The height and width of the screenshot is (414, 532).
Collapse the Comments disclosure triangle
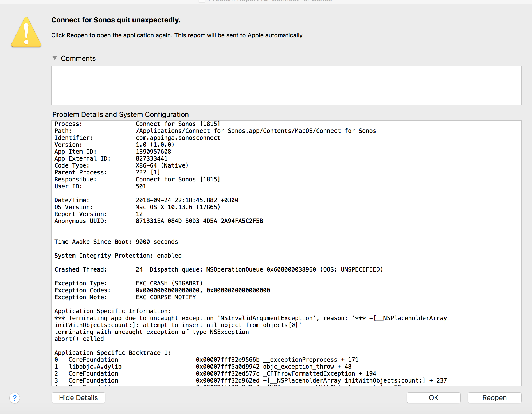pyautogui.click(x=55, y=58)
